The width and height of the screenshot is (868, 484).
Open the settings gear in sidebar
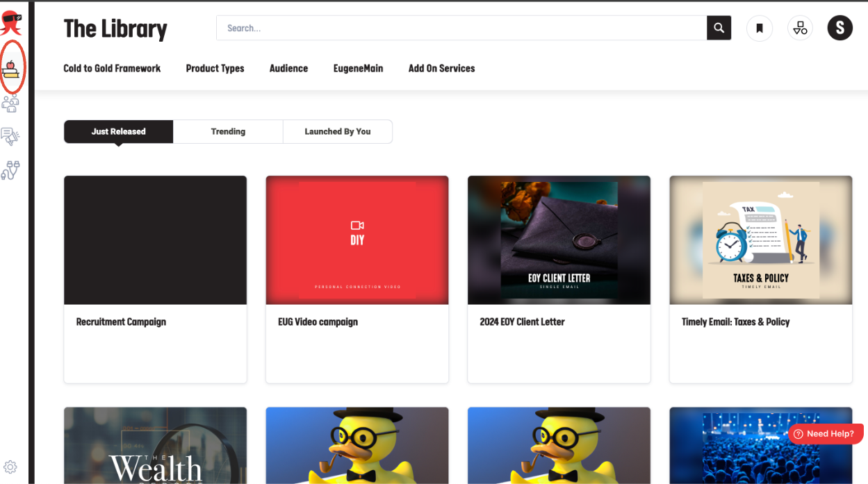click(x=10, y=467)
